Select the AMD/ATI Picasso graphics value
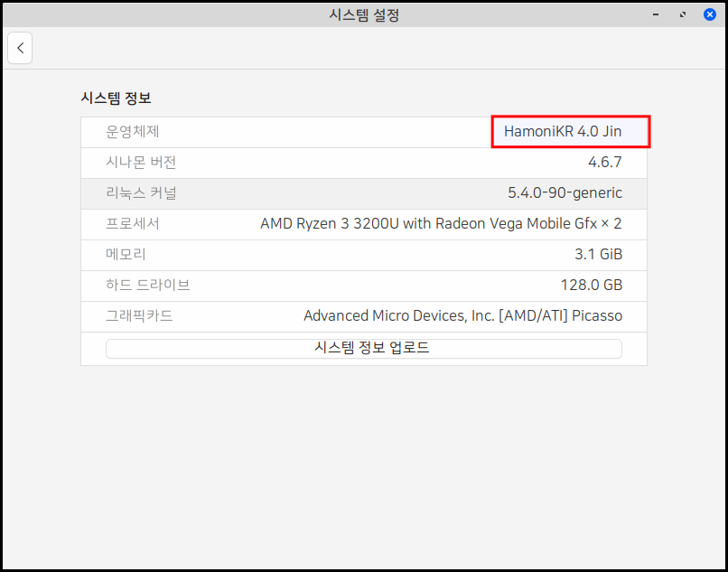The height and width of the screenshot is (572, 728). click(x=462, y=316)
